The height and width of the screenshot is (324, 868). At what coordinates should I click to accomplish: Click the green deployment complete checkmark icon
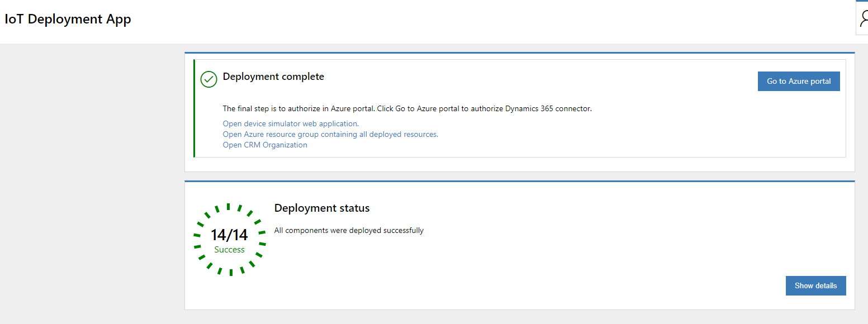click(208, 79)
